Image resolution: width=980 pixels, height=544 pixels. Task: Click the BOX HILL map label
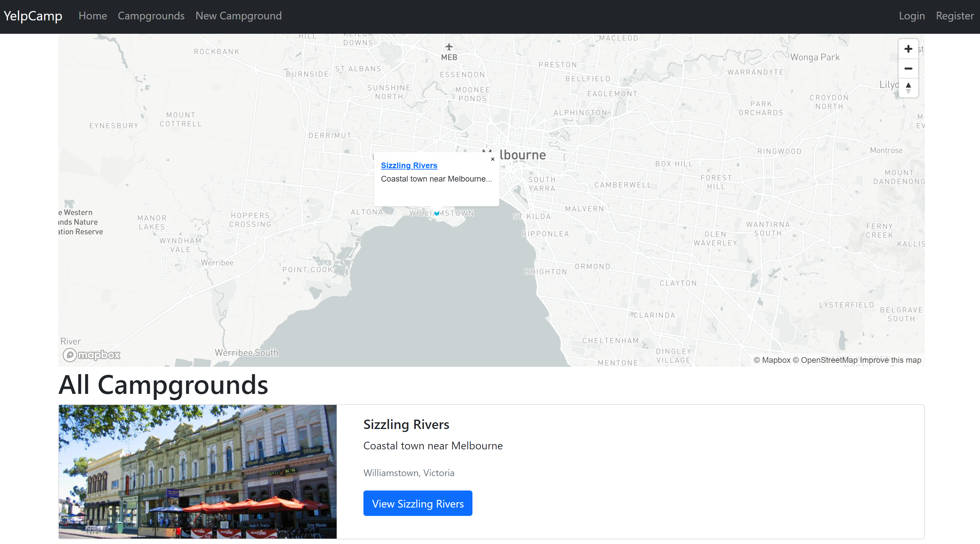pyautogui.click(x=674, y=164)
